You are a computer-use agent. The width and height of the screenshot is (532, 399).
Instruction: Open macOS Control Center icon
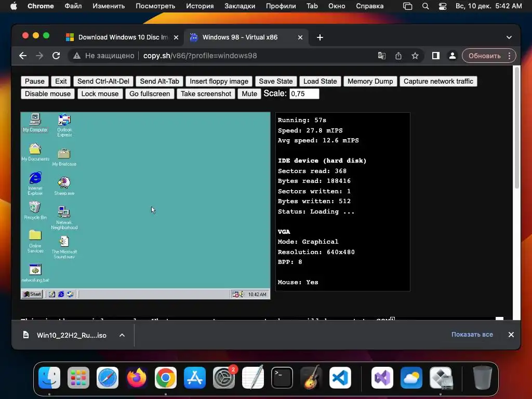443,6
